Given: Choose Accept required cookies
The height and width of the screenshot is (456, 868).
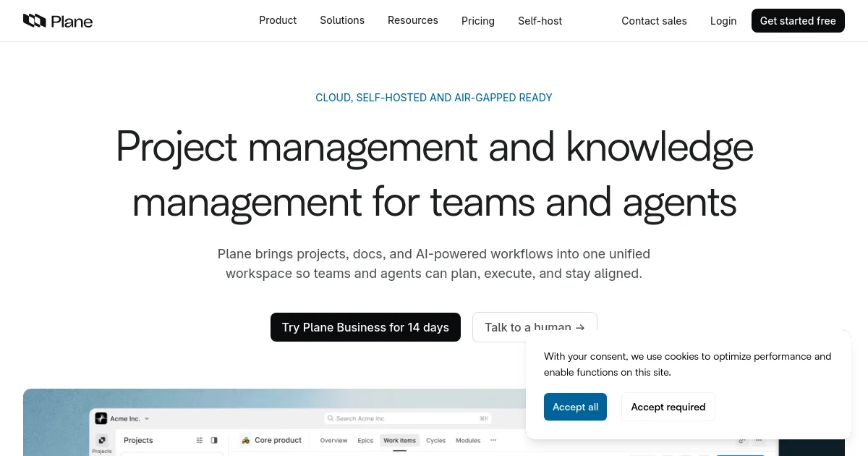Looking at the screenshot, I should (x=668, y=407).
